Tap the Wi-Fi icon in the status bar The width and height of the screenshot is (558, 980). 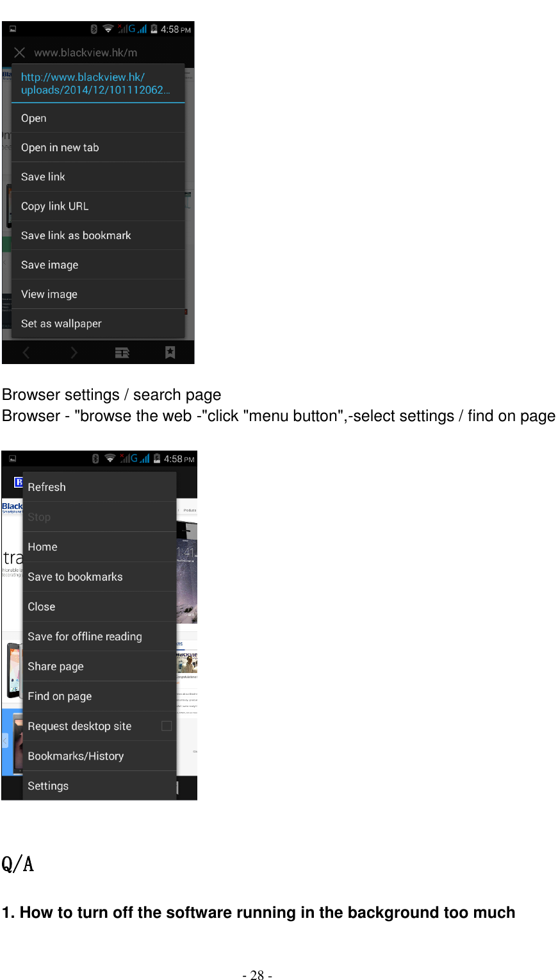click(108, 29)
